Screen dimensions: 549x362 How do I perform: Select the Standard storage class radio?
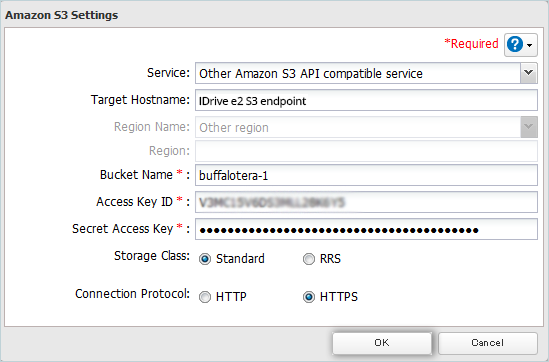pos(205,259)
